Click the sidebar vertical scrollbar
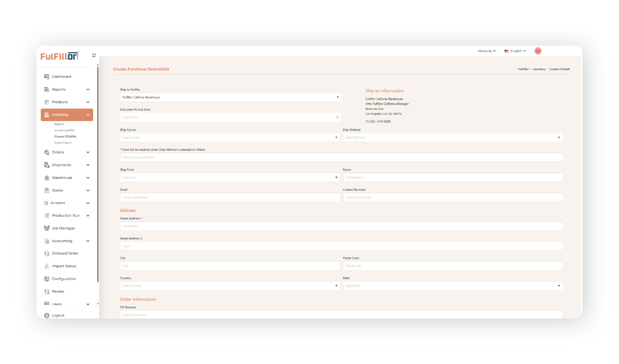 point(98,175)
